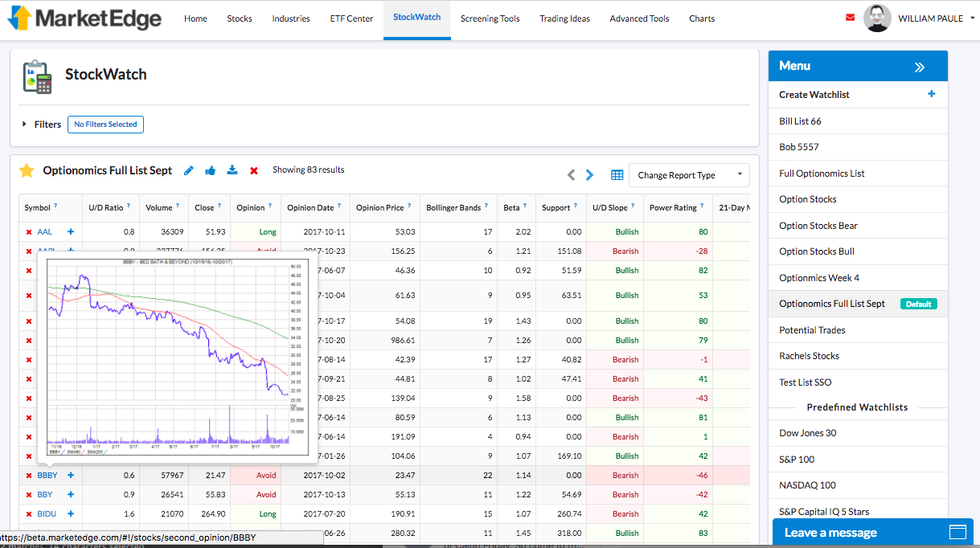This screenshot has height=548, width=980.
Task: Open the Change Report Type dropdown
Action: (687, 174)
